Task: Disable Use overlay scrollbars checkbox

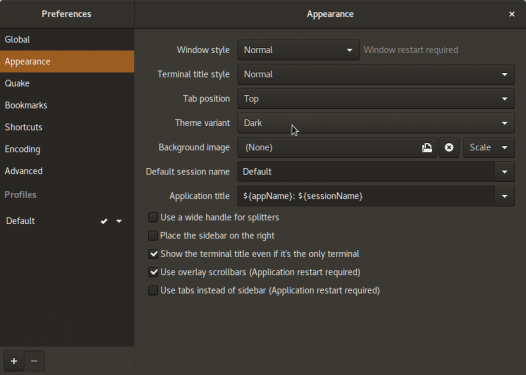Action: tap(153, 272)
